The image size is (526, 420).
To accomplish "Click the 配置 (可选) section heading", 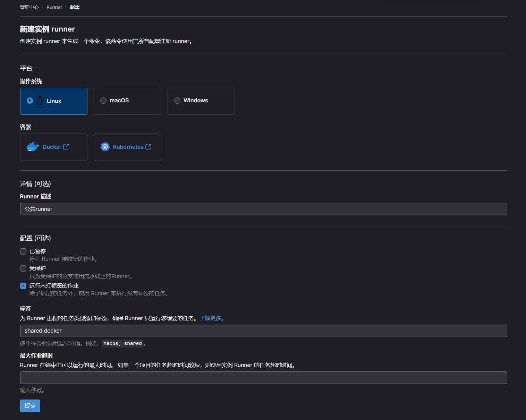I will click(x=35, y=238).
